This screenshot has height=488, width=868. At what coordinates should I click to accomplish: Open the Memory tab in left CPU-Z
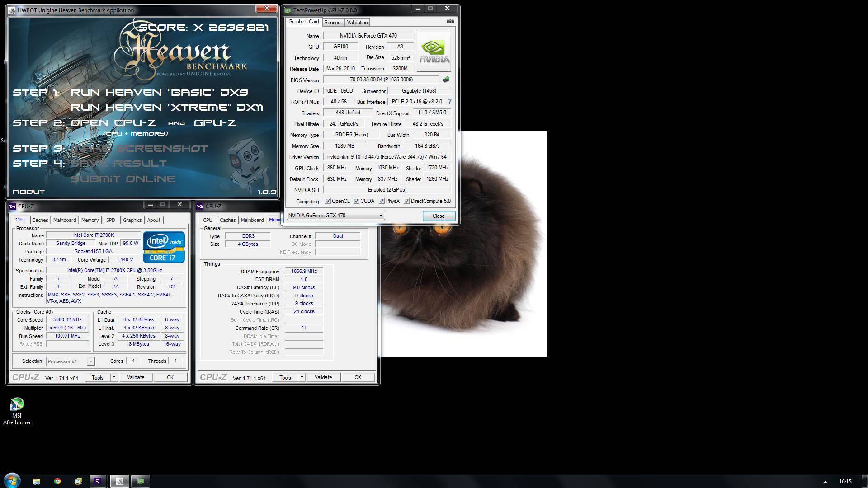point(90,220)
